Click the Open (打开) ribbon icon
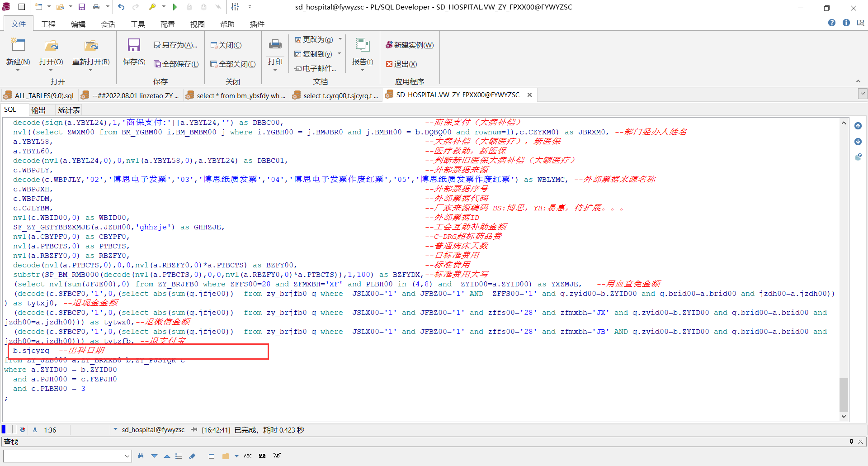The image size is (868, 466). (x=51, y=45)
